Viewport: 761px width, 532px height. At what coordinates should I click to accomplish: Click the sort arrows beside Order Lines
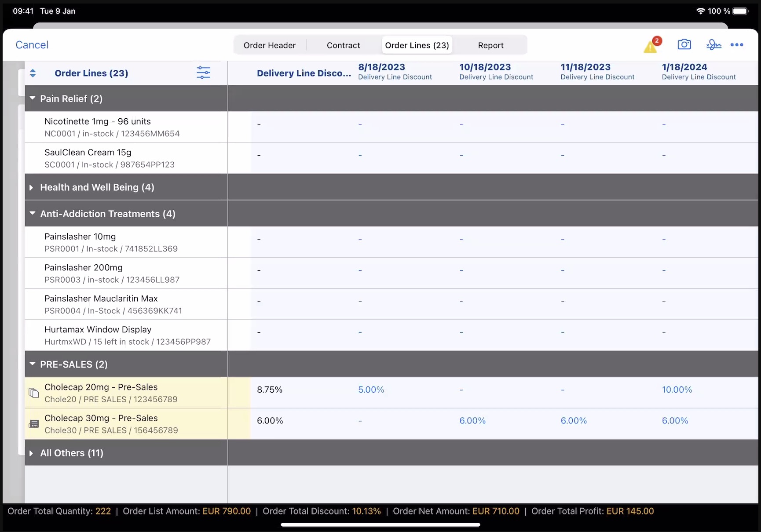33,73
